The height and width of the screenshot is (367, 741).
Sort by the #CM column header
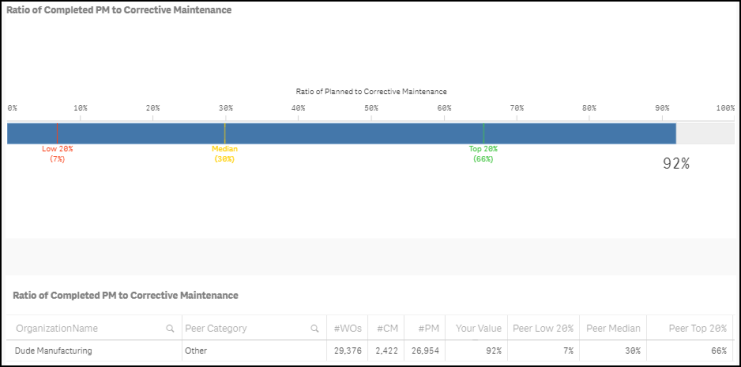click(x=389, y=329)
